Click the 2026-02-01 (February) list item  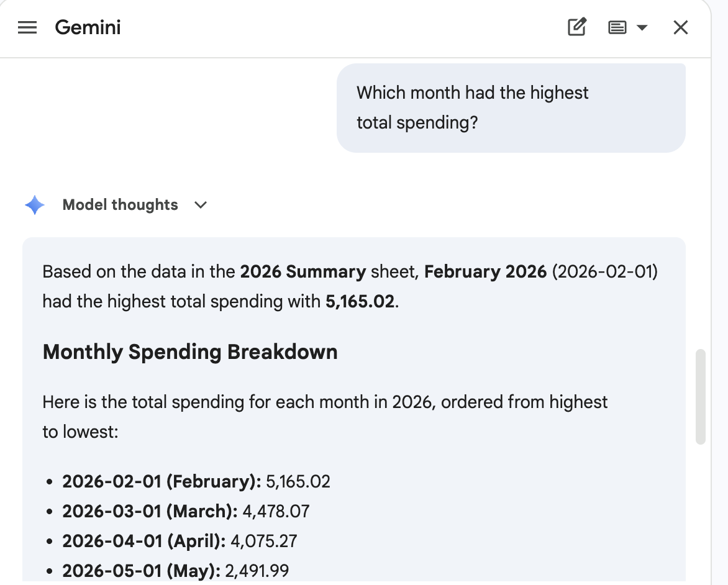pyautogui.click(x=196, y=481)
